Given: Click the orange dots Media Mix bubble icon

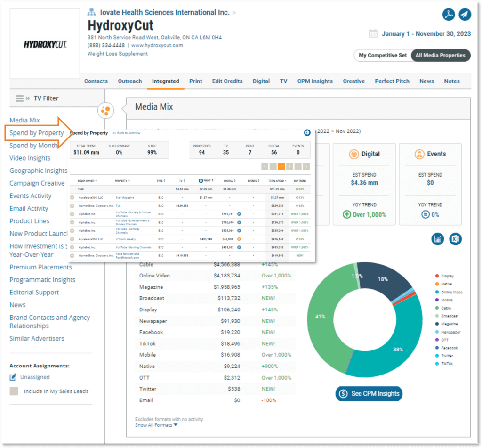Looking at the screenshot, I should click(106, 110).
